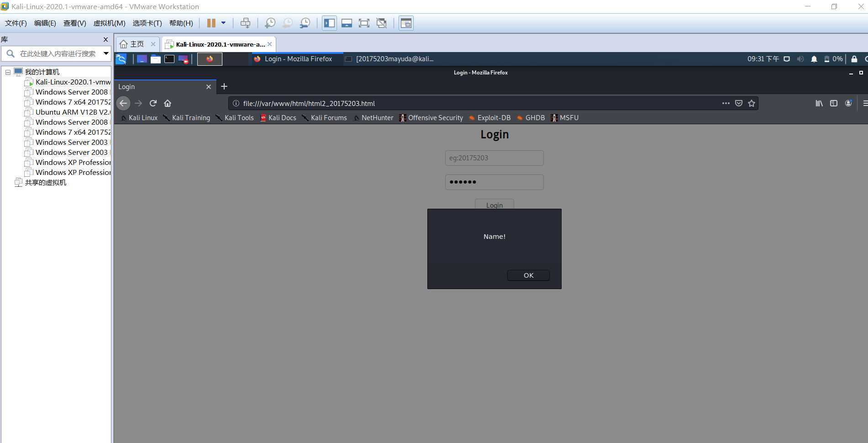Toggle the library sidebar view
Image resolution: width=868 pixels, height=443 pixels.
329,23
